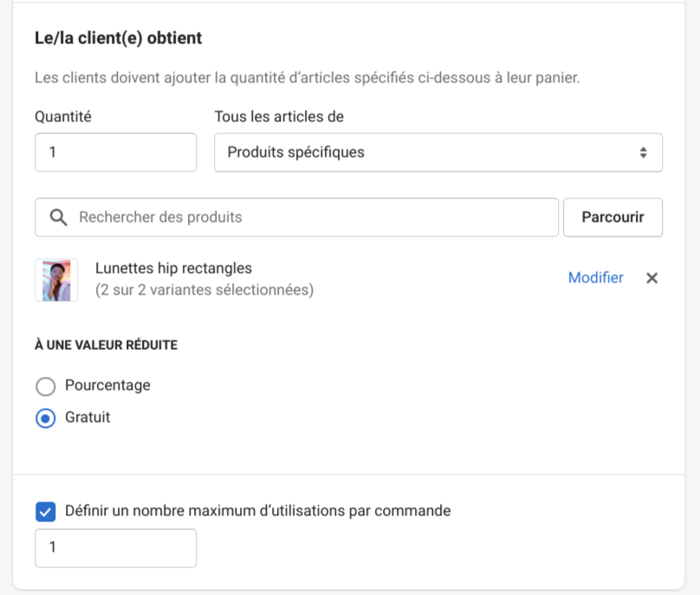Select the Pourcentage radio button
Screen dimensions: 700x595
click(46, 385)
